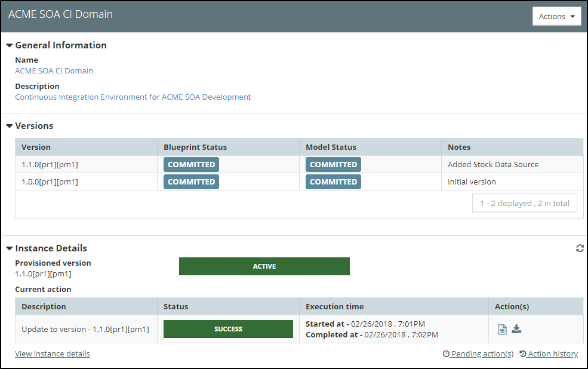The height and width of the screenshot is (369, 588).
Task: Click the '1 - 2 displayed' pagination box
Action: pos(524,203)
